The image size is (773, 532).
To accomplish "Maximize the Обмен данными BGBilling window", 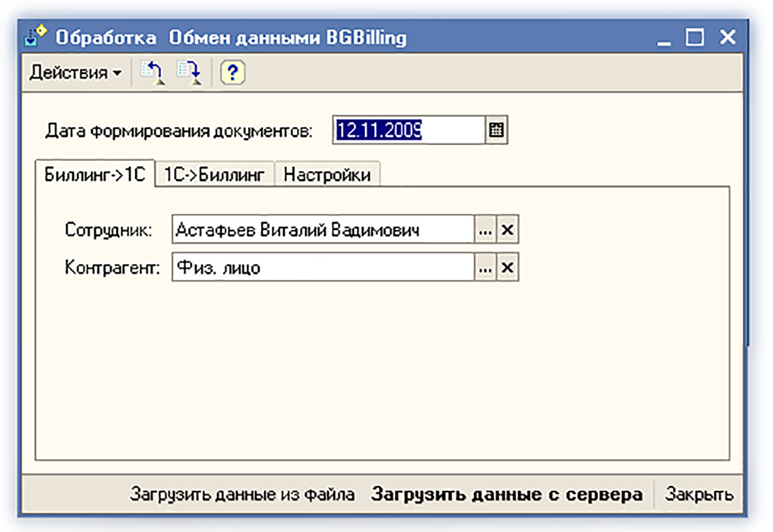I will click(x=695, y=38).
